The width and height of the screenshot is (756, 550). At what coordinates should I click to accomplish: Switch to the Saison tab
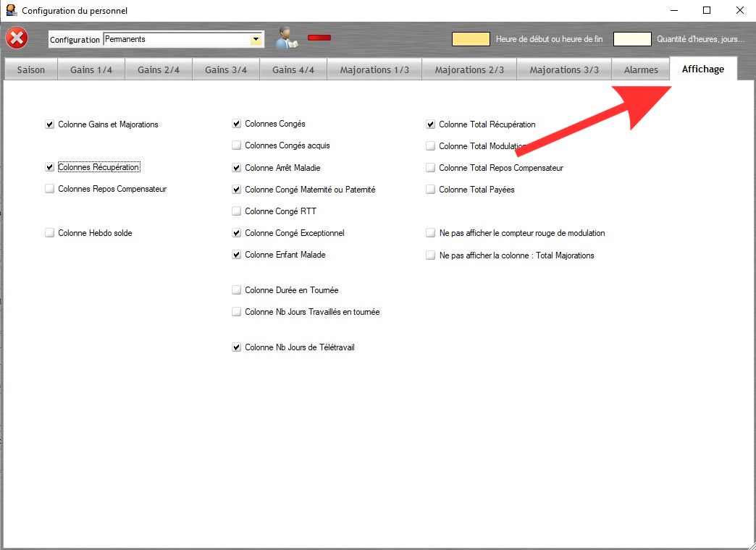click(x=31, y=70)
